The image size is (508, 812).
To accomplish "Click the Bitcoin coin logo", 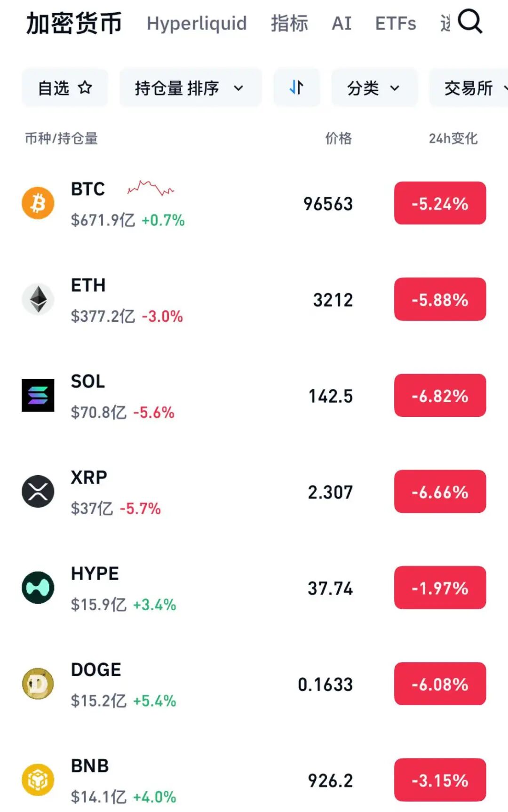I will (x=38, y=203).
